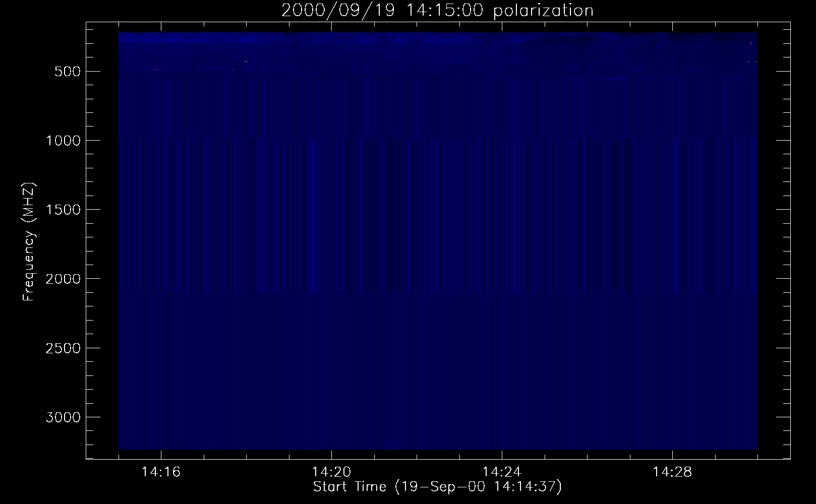Click the 1000 frequency tick label

click(64, 141)
